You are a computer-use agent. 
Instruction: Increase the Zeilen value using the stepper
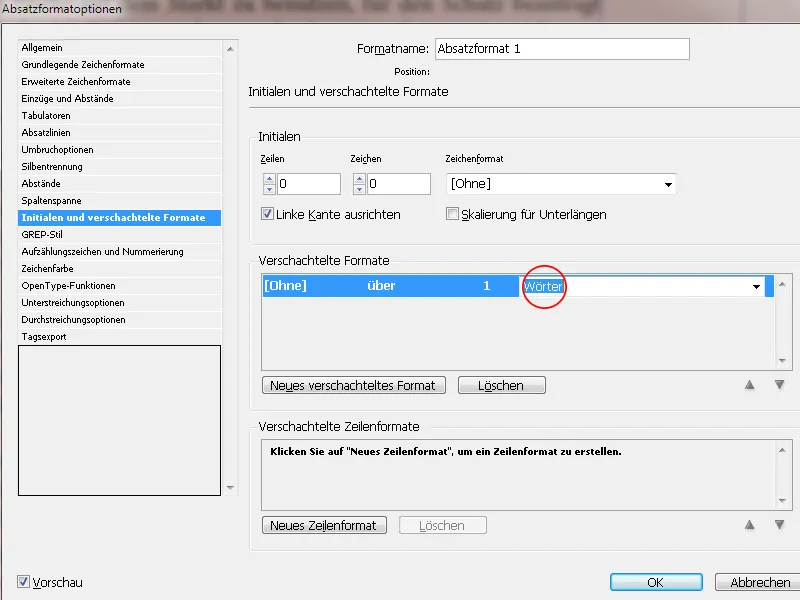268,179
